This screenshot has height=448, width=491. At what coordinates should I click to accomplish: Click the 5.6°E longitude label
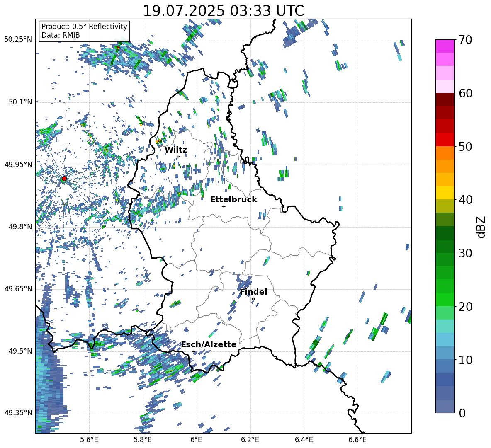(x=89, y=440)
